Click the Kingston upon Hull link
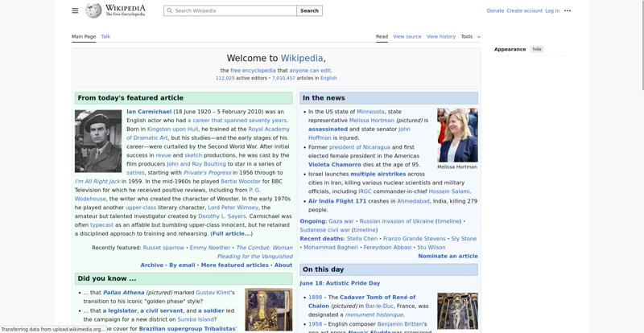This screenshot has width=644, height=333. point(172,129)
